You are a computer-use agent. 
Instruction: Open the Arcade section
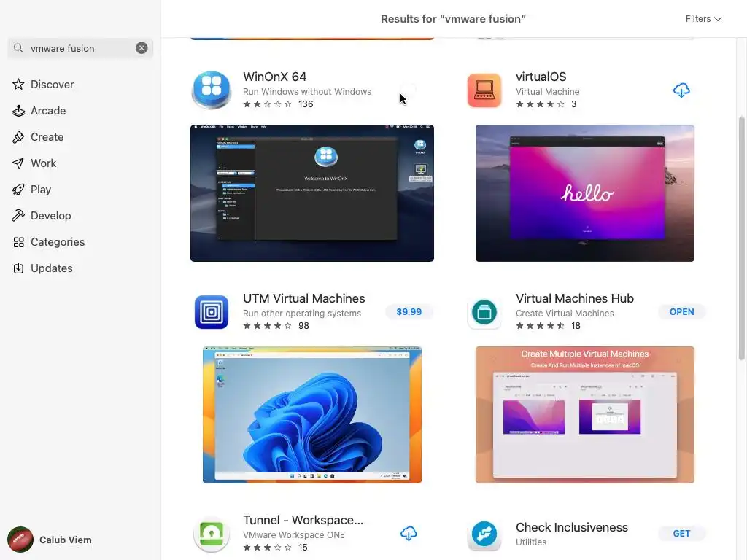point(48,111)
